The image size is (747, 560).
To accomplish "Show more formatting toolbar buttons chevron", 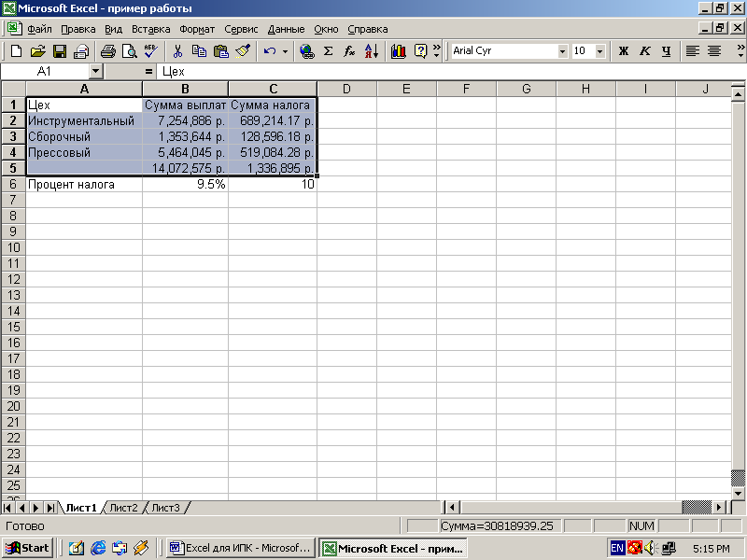I will [x=740, y=51].
